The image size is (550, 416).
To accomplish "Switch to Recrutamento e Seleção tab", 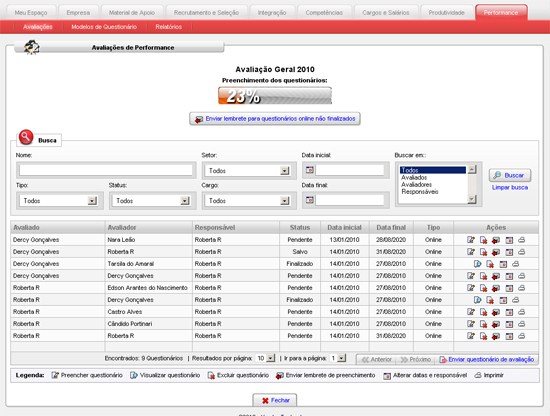I will 206,13.
